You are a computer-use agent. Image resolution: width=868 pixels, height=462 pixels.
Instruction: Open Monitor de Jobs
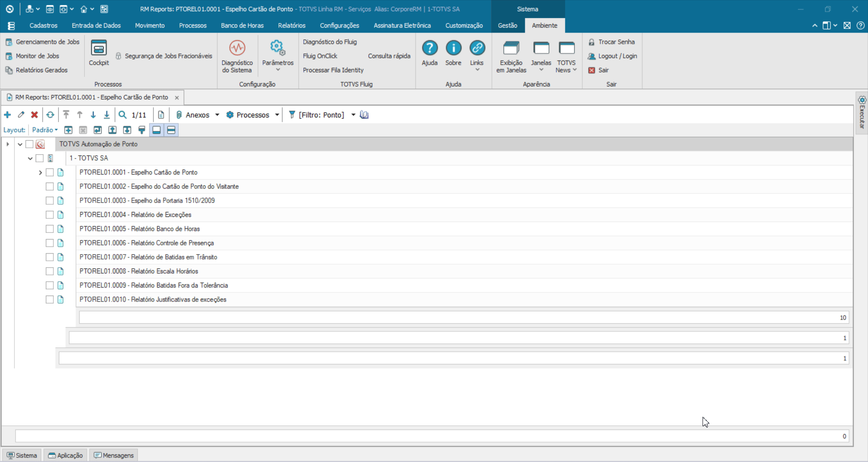click(32, 56)
